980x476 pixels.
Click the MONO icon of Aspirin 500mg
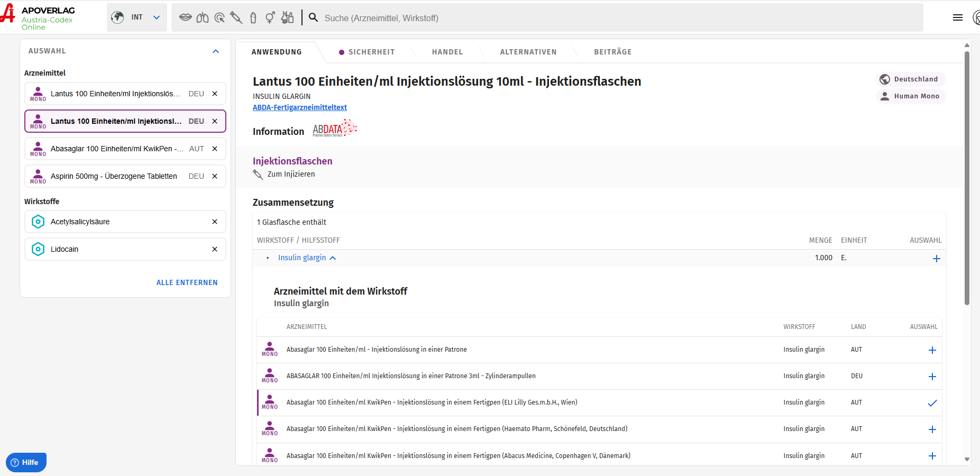(x=38, y=176)
